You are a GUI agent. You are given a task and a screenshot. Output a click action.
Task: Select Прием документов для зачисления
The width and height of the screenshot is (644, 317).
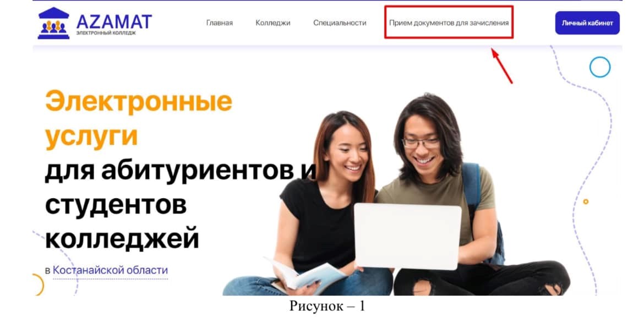449,23
